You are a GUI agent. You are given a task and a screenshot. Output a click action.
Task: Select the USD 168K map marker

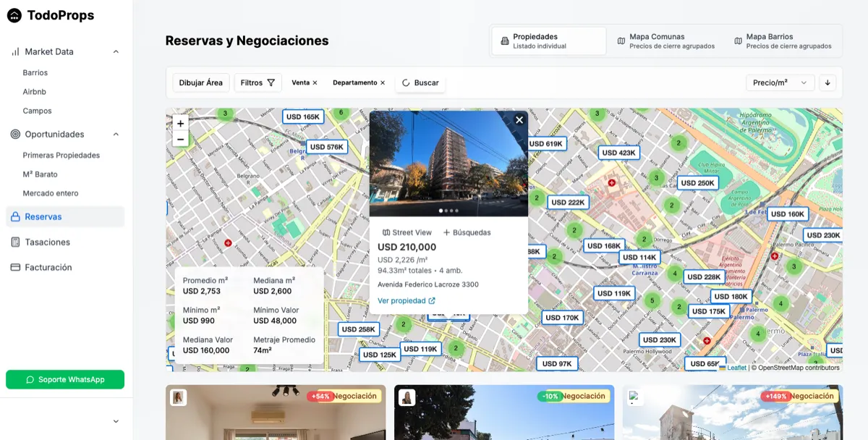[x=604, y=245]
